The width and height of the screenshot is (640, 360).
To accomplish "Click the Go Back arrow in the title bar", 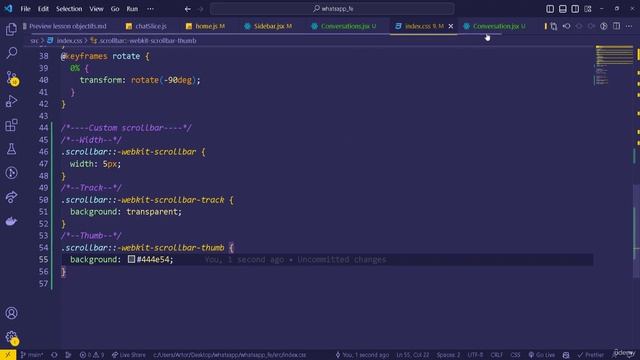I will tap(187, 9).
